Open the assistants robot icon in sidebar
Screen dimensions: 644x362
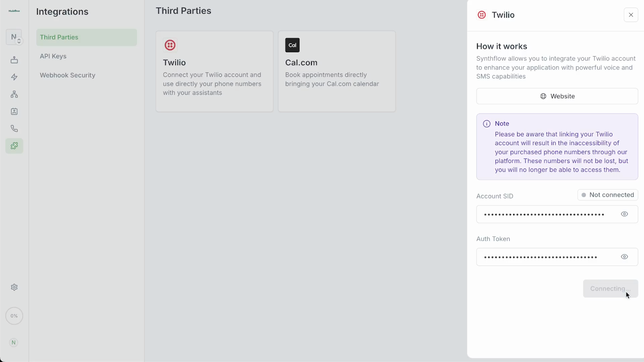click(14, 60)
